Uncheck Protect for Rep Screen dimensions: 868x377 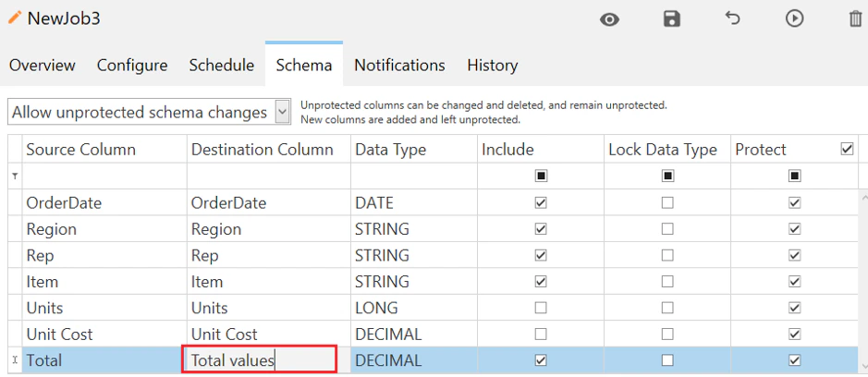pyautogui.click(x=794, y=255)
